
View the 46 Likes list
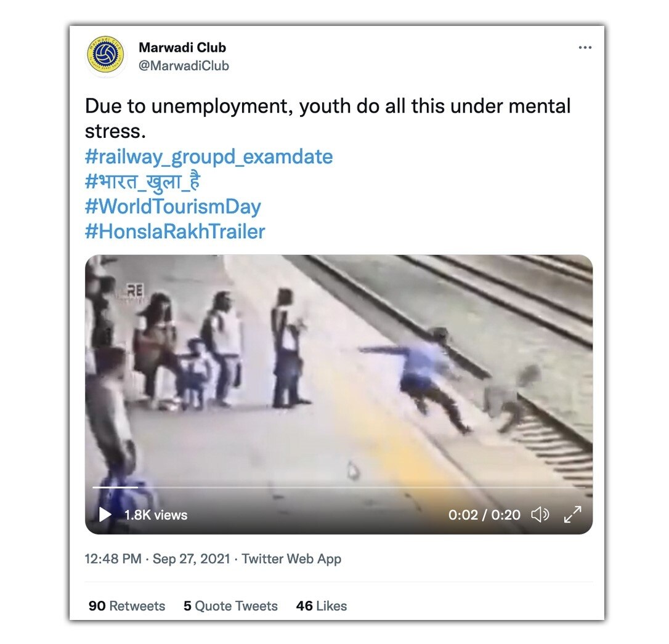322,606
